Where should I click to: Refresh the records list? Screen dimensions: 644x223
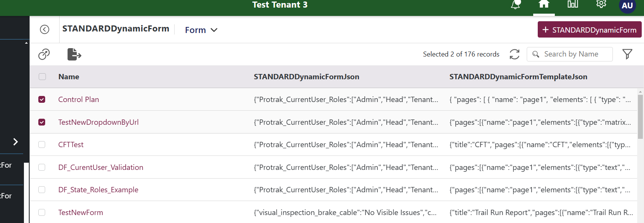pyautogui.click(x=515, y=54)
